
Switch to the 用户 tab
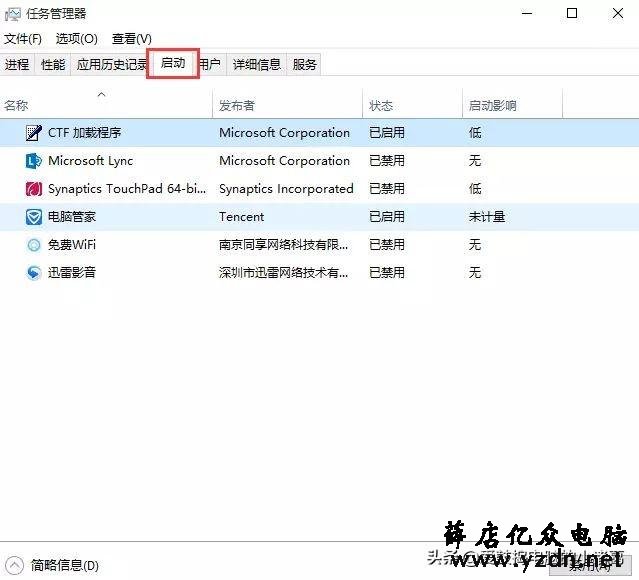(211, 64)
